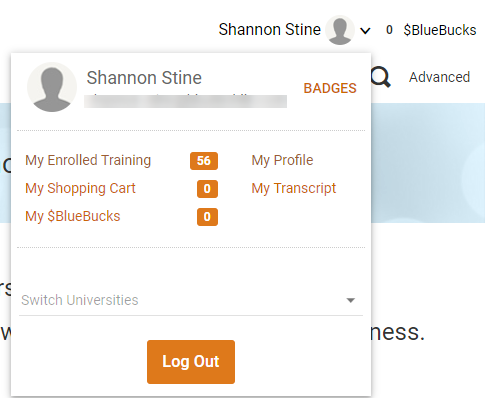View My Transcript
496x398 pixels.
point(294,188)
